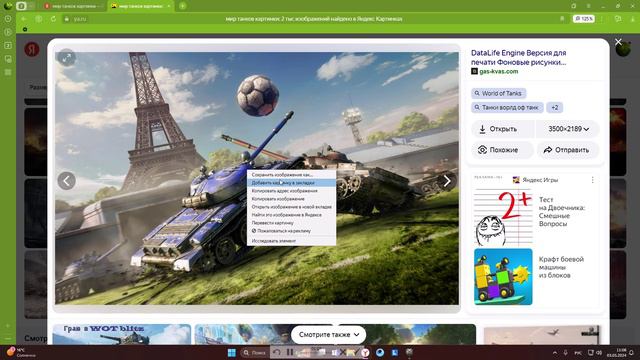Screen dimensions: 640x360
Task: Show hidden system tray icons chevron
Action: (555, 352)
